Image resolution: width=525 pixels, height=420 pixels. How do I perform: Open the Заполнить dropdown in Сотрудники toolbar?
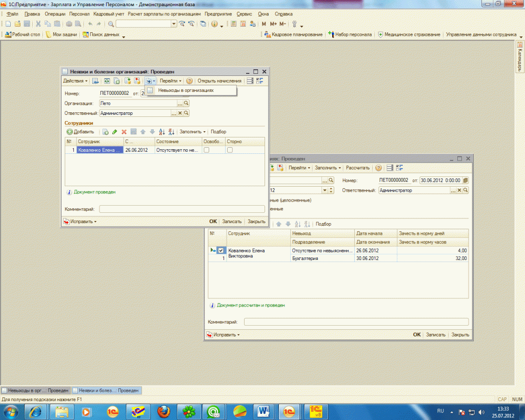(x=192, y=132)
